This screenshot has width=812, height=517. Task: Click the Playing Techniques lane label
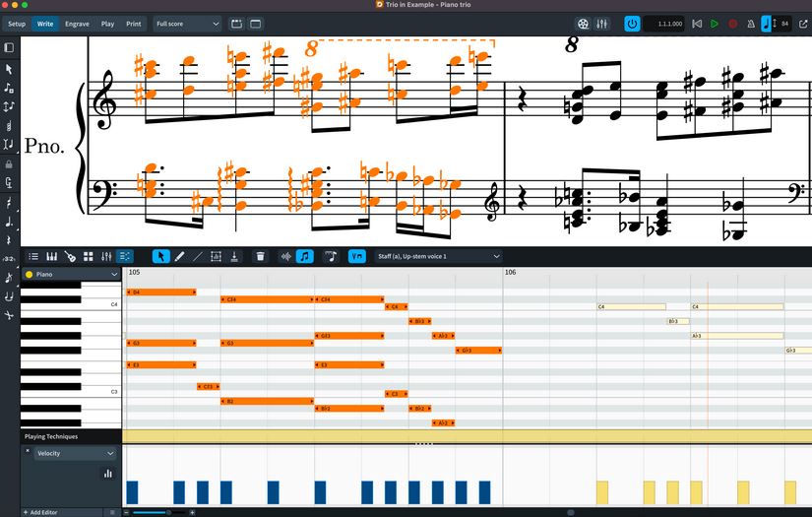(51, 436)
